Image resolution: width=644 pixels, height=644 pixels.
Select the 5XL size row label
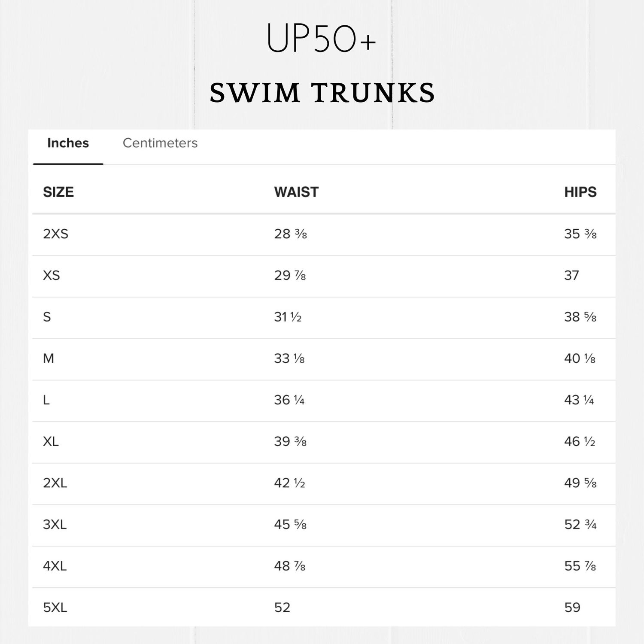click(55, 608)
